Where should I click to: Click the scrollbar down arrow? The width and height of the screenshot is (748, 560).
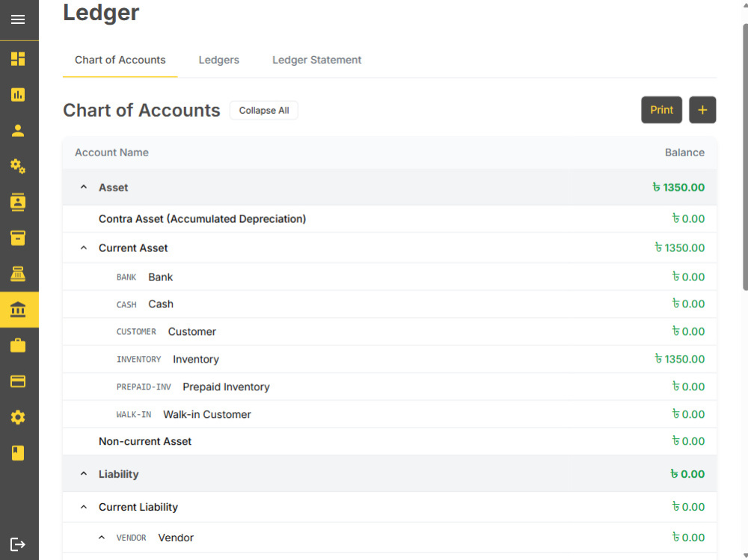coord(745,556)
